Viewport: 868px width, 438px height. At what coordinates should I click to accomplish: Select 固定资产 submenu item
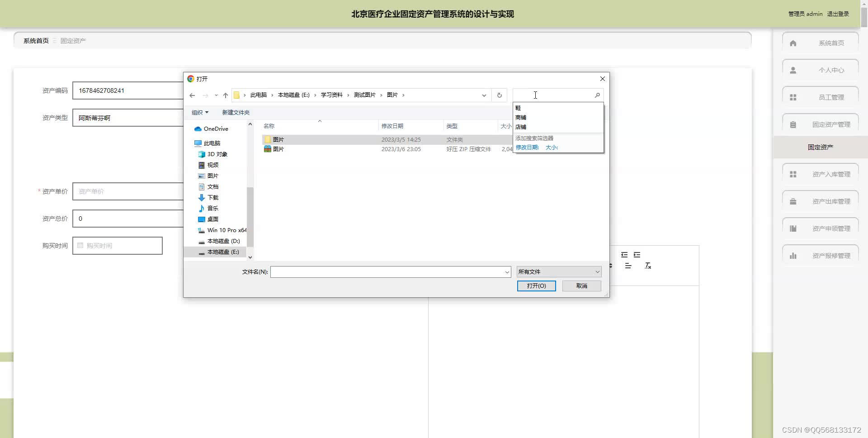click(x=820, y=147)
